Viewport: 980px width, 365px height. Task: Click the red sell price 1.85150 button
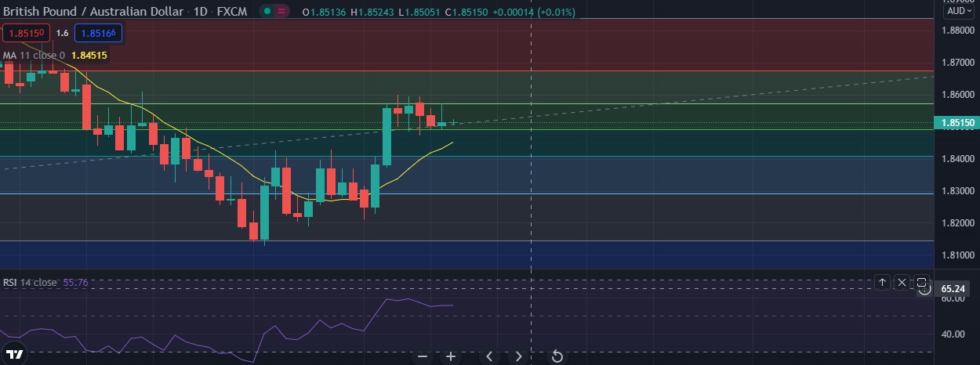[x=26, y=33]
